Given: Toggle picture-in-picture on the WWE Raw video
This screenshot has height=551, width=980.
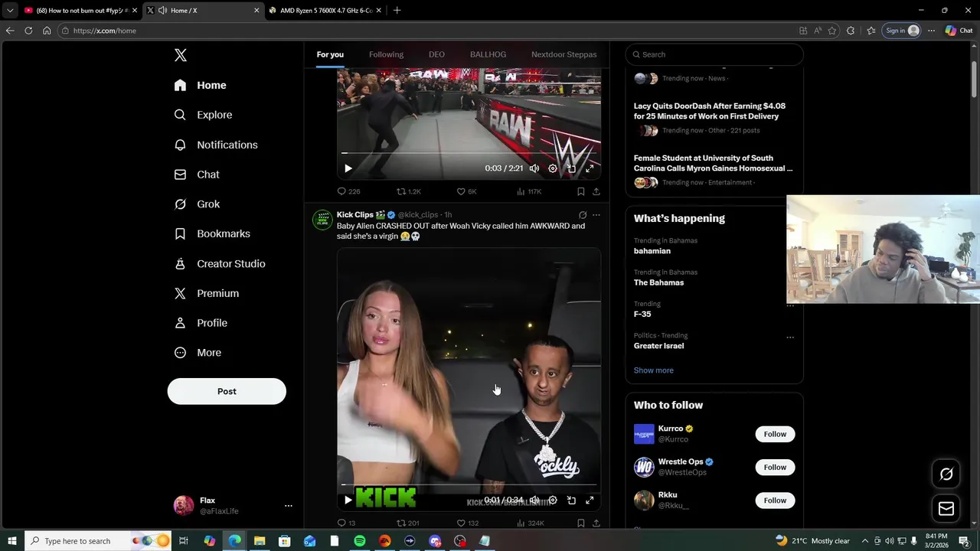Looking at the screenshot, I should [x=571, y=168].
